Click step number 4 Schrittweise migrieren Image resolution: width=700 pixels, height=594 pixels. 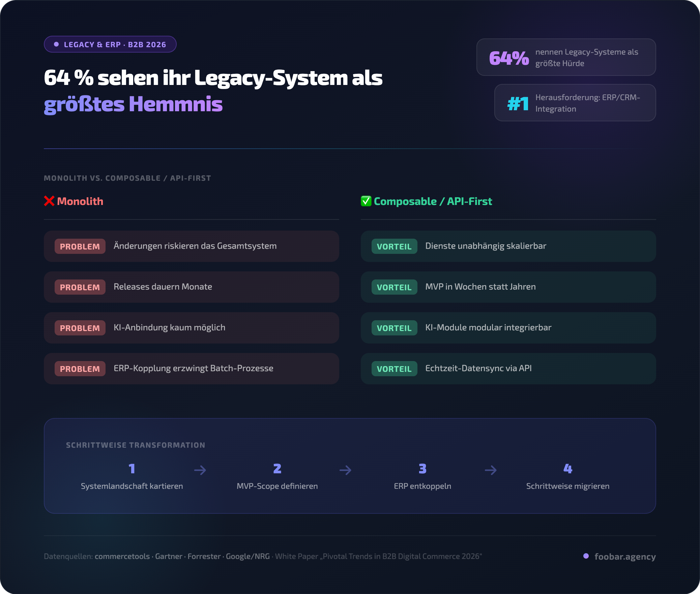tap(568, 469)
